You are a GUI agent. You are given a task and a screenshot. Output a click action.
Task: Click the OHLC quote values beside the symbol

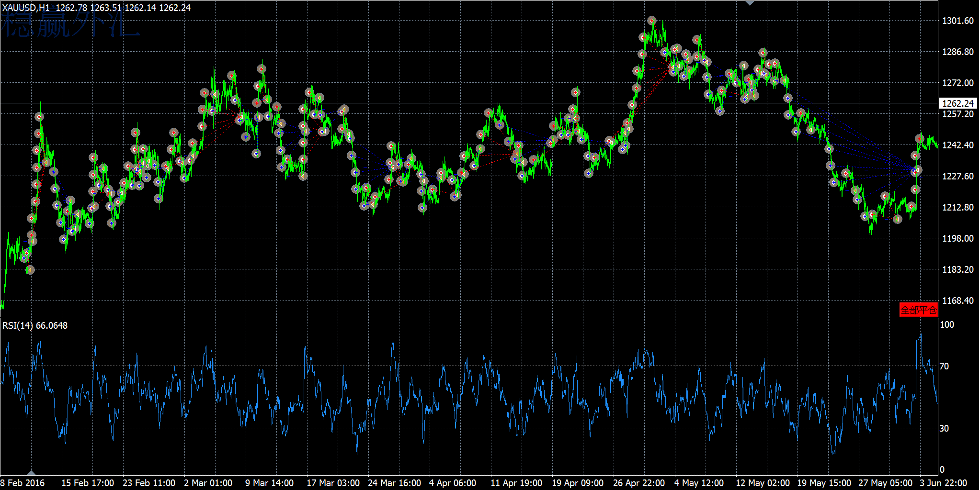[123, 8]
